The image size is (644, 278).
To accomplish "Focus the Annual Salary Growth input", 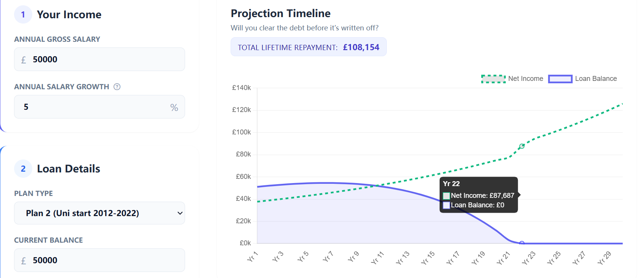I will pos(95,107).
